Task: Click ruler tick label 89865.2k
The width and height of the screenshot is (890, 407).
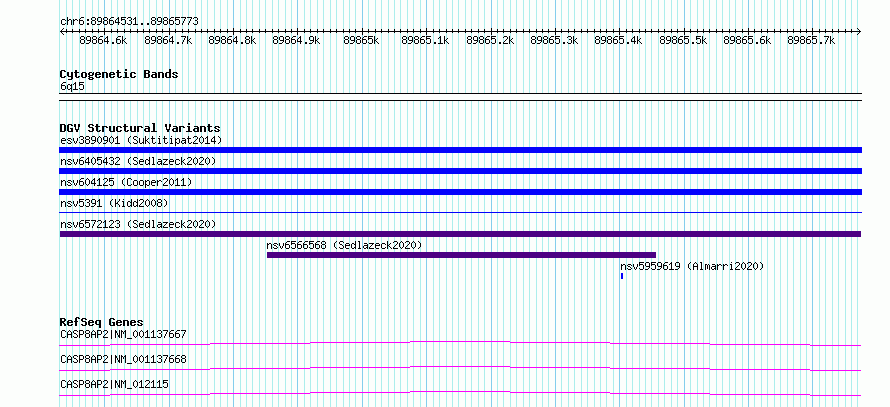Action: pos(490,41)
